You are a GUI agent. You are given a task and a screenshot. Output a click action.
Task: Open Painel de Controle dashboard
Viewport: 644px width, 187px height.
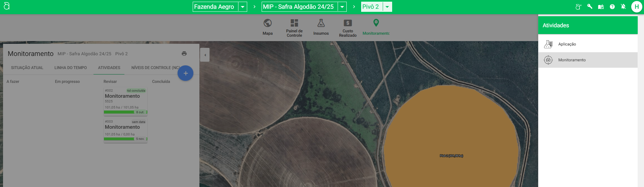click(x=294, y=23)
